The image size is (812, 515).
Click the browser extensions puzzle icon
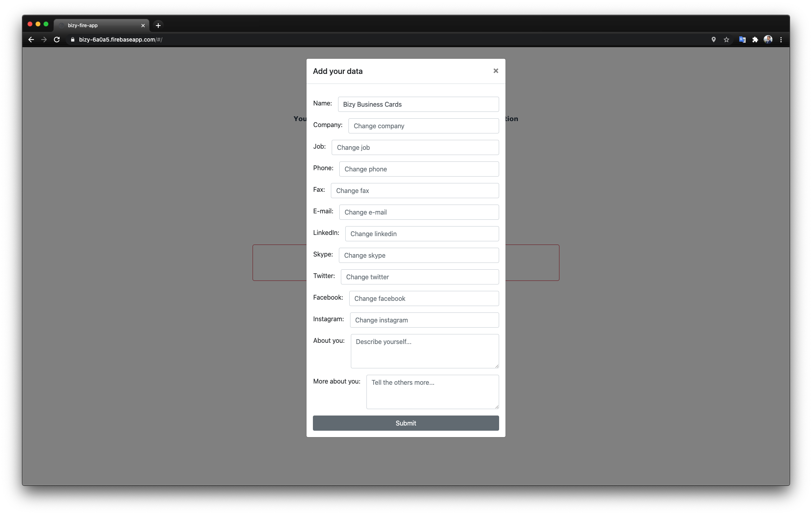(755, 40)
